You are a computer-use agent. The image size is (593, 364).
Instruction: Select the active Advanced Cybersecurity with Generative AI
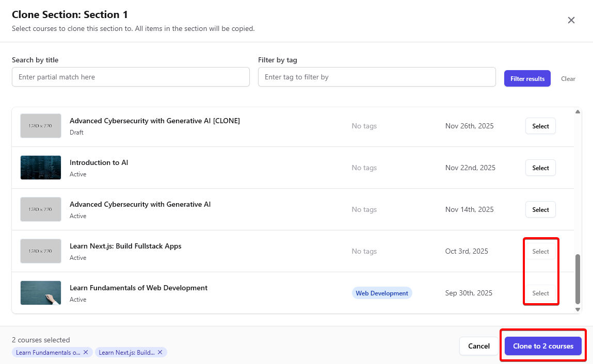(540, 210)
